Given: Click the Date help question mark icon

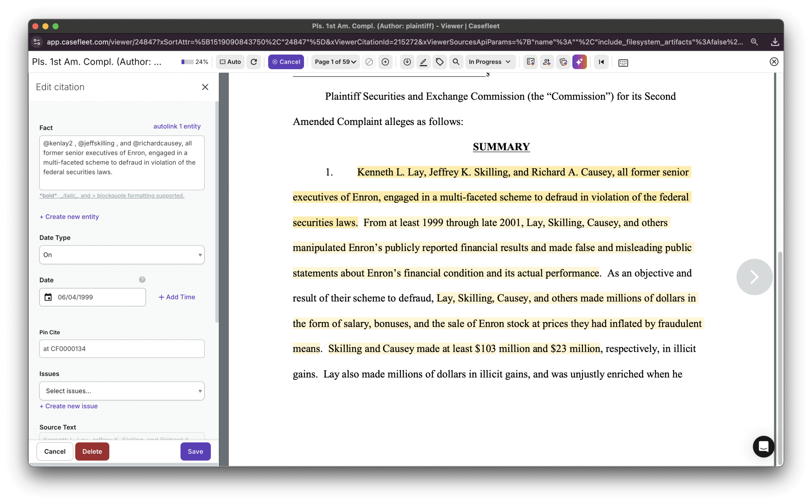Looking at the screenshot, I should coord(142,280).
